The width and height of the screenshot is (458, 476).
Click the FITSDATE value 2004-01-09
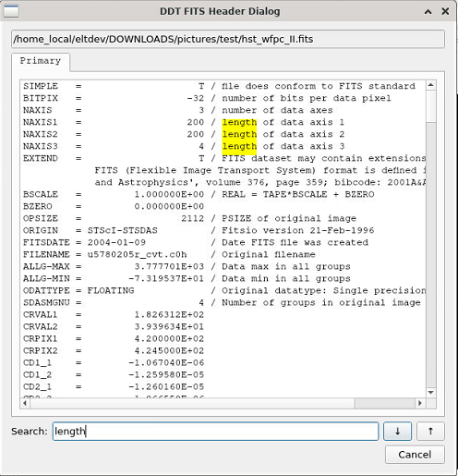116,242
